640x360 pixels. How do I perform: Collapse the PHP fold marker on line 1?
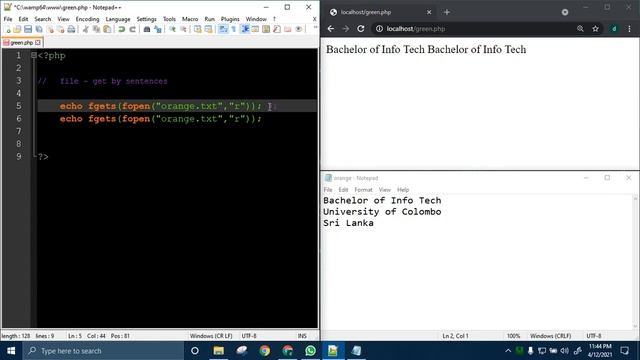[34, 55]
